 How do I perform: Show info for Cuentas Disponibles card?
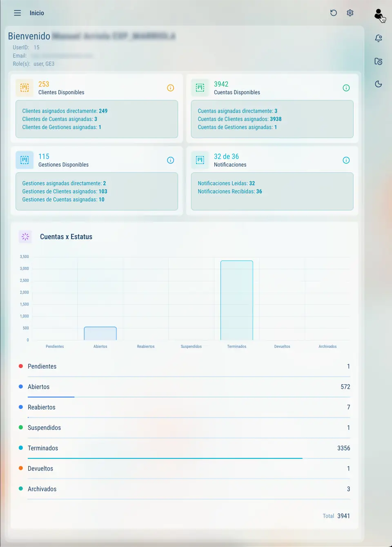pos(346,87)
